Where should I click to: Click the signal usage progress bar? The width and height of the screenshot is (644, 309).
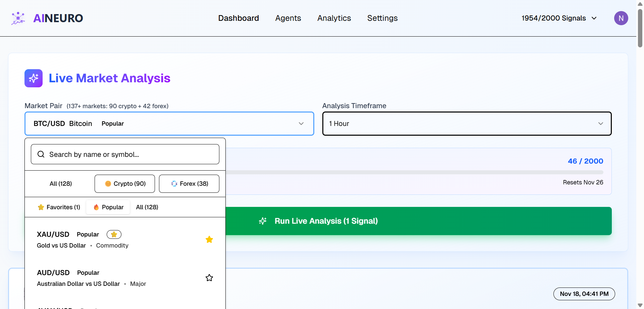[x=414, y=172]
